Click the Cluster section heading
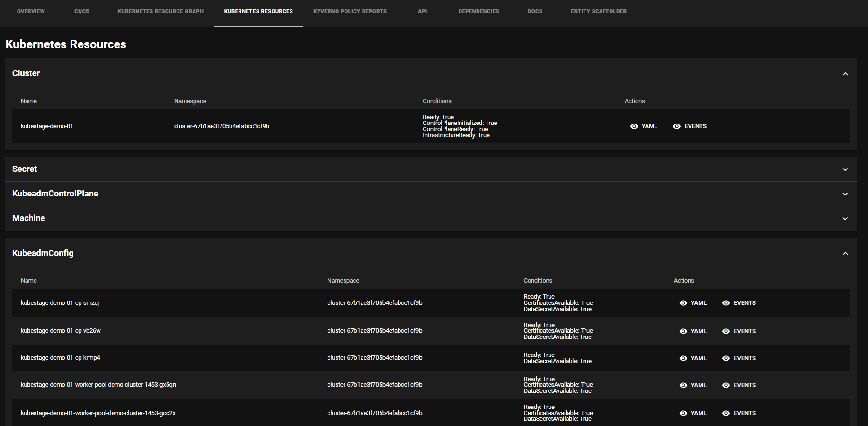Image resolution: width=868 pixels, height=426 pixels. [26, 73]
